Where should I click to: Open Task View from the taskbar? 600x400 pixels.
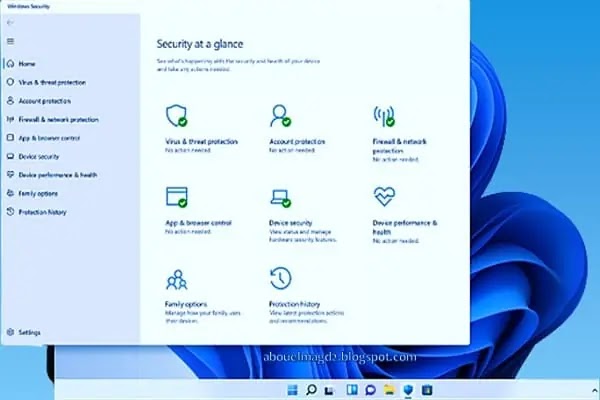pyautogui.click(x=329, y=390)
